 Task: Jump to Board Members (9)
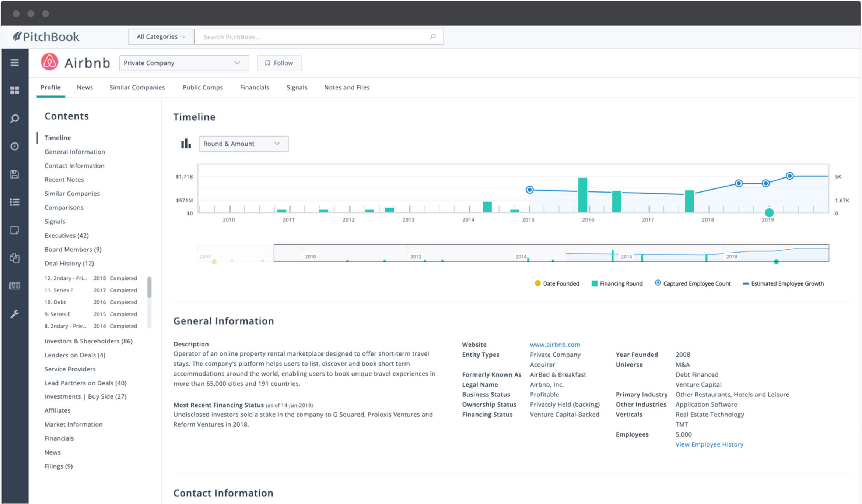(x=73, y=250)
